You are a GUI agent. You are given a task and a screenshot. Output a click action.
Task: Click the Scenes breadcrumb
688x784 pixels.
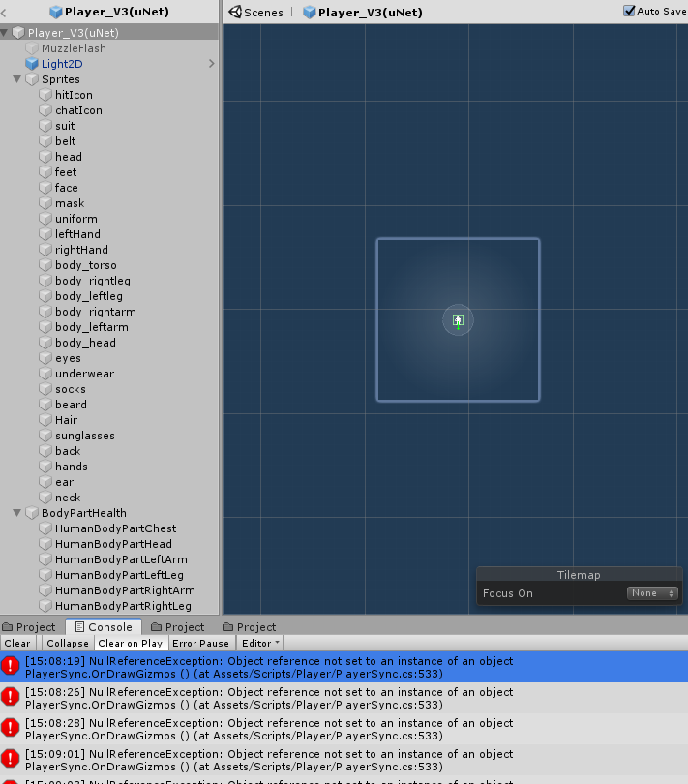click(256, 13)
